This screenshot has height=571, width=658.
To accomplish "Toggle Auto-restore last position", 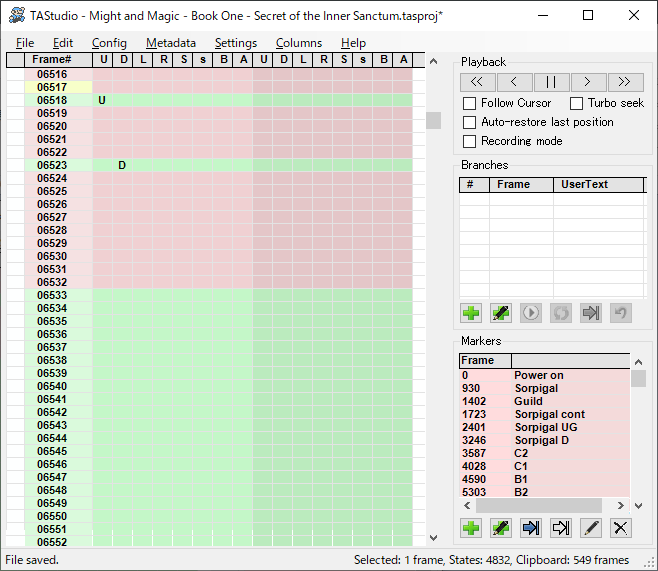I will pyautogui.click(x=470, y=122).
